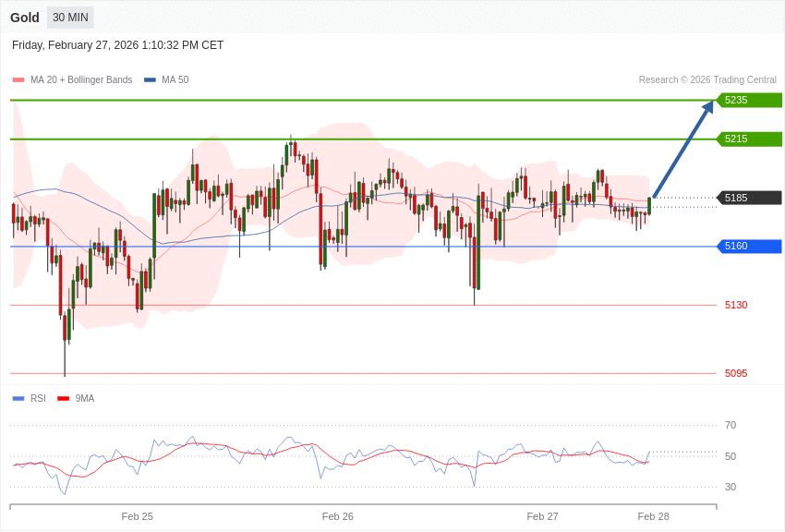Screen dimensions: 785x532
Task: Click the 30 MIN timeframe button
Action: point(70,18)
